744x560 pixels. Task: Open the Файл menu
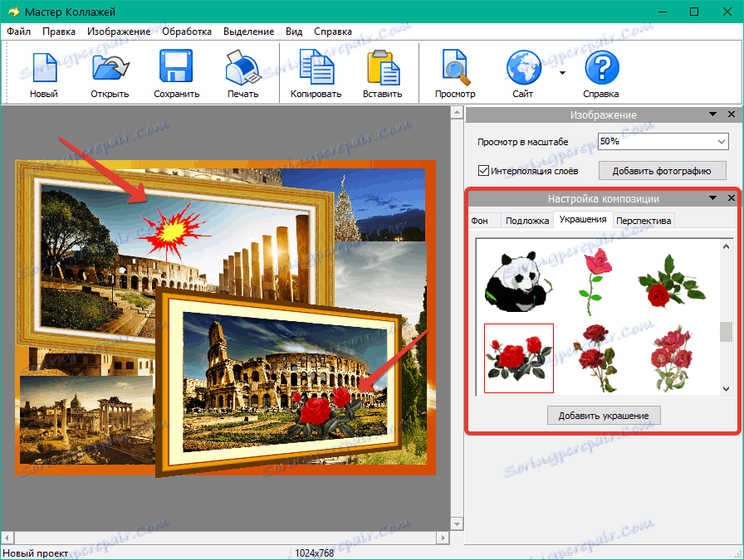tap(18, 32)
